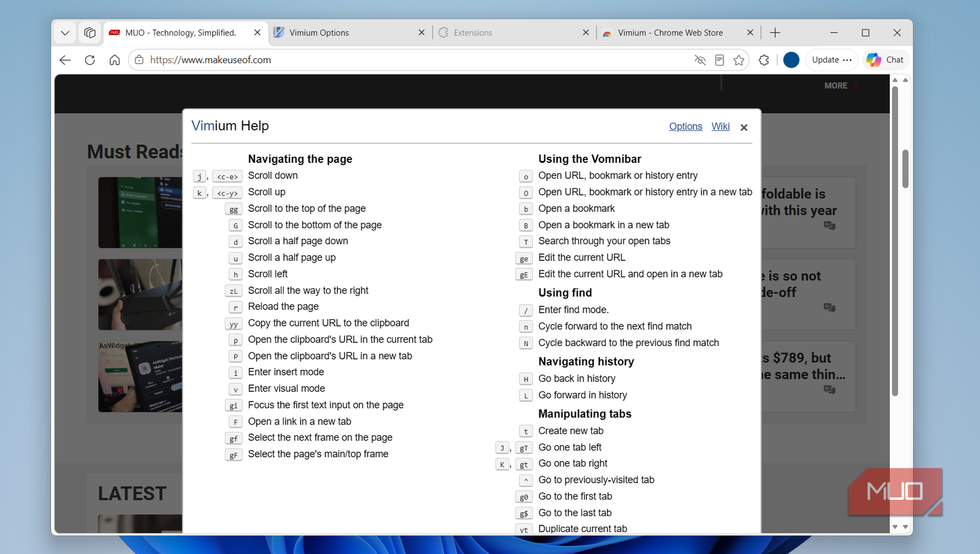Open the router article thumbnail in Must Reads

click(140, 294)
